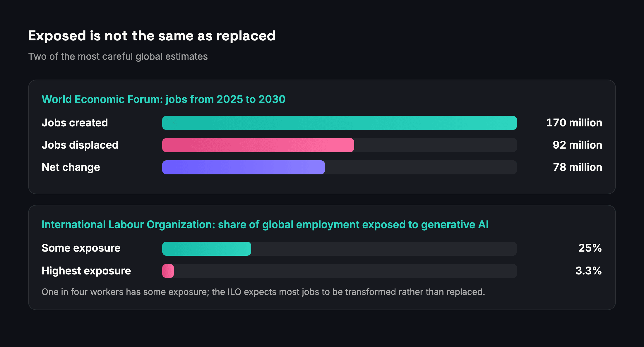This screenshot has height=347, width=644.
Task: Select the 'Jobs created' label
Action: (75, 123)
